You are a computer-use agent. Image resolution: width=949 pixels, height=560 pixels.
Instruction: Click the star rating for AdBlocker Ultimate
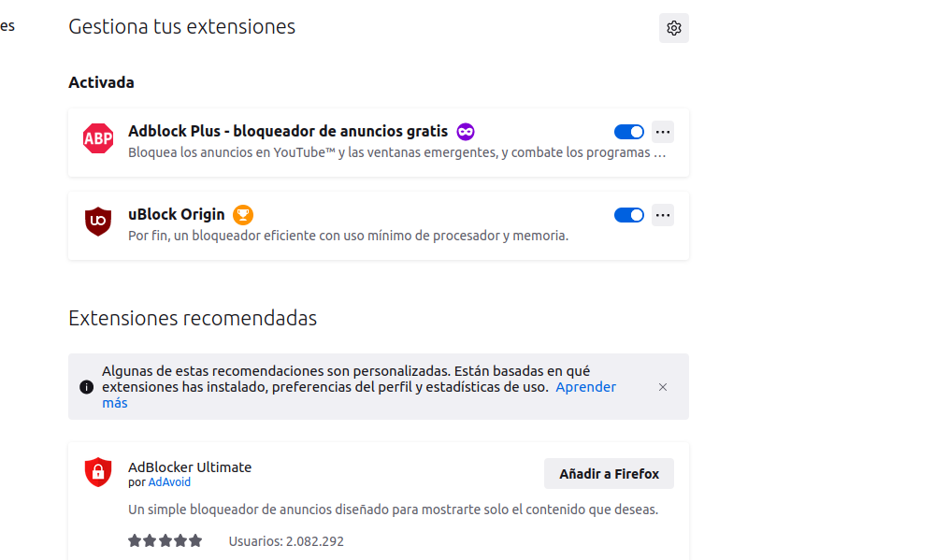pos(165,540)
